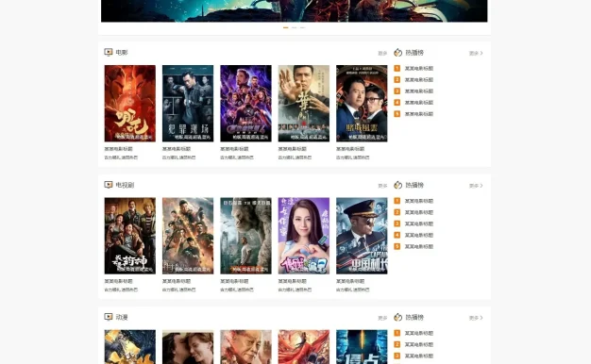Viewport: 591px width, 364px height.
Task: Open the top banner image
Action: [x=294, y=11]
